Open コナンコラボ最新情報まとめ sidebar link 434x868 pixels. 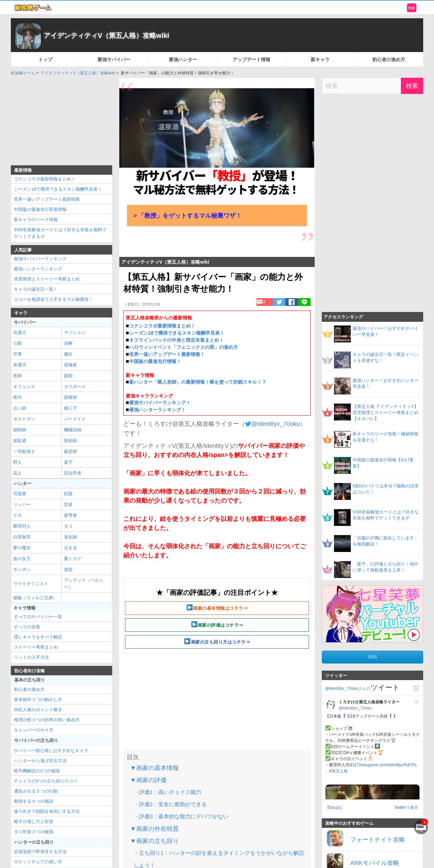click(x=44, y=179)
